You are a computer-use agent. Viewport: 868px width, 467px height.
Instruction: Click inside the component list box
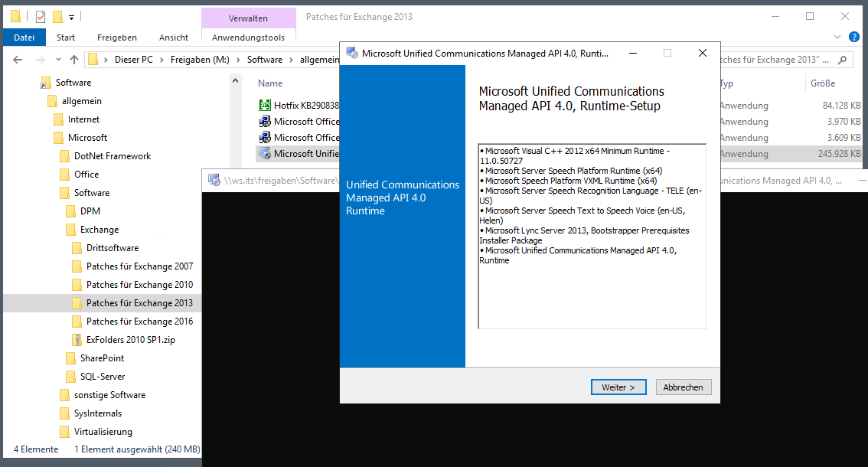tap(592, 236)
